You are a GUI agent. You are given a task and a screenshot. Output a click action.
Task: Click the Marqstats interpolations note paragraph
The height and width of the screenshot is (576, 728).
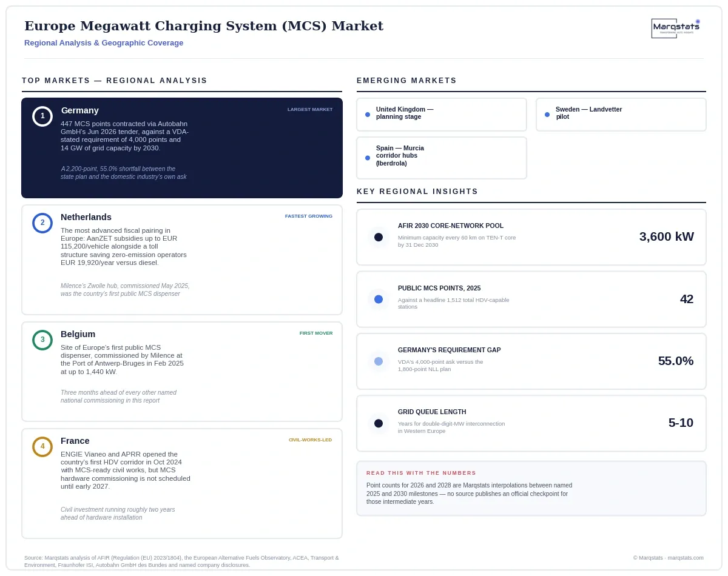(x=470, y=494)
